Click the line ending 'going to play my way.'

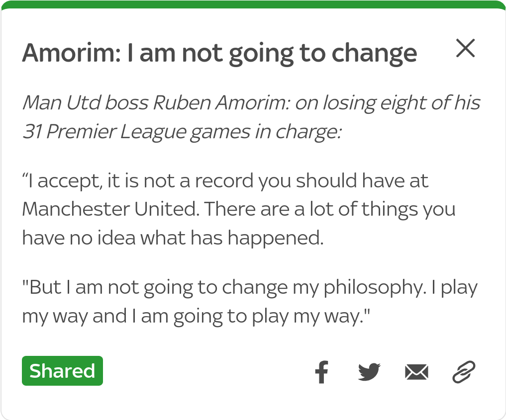click(198, 316)
